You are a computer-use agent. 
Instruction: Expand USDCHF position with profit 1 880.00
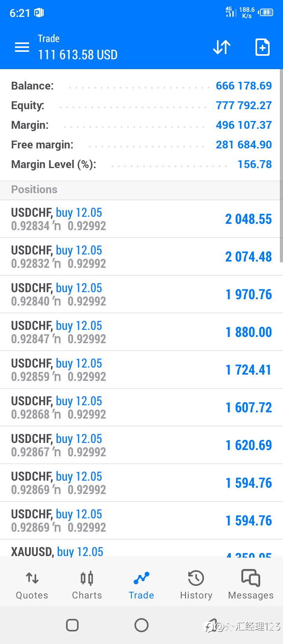(141, 332)
